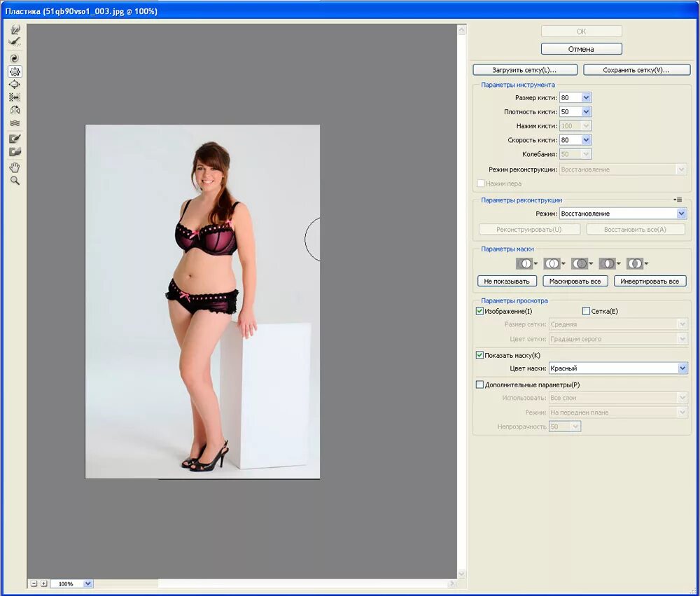Screen dimensions: 700x596
Task: Click the fourth mask icon (Intersect with Selection)
Action: pyautogui.click(x=608, y=263)
